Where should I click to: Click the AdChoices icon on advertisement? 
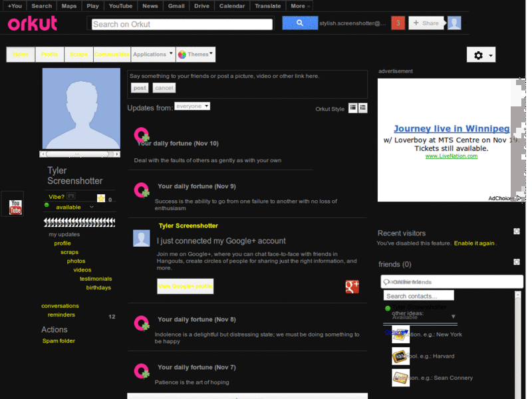coord(519,198)
